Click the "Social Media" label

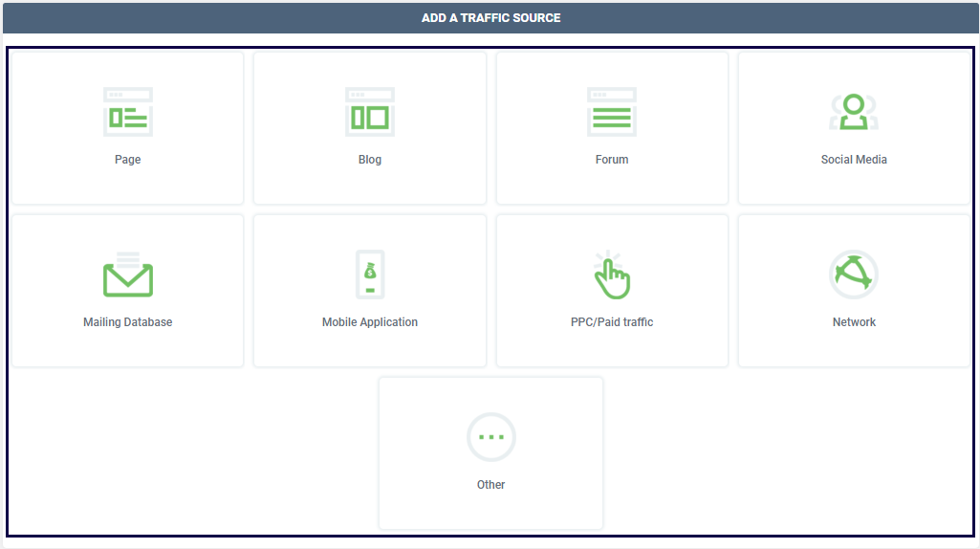point(854,160)
